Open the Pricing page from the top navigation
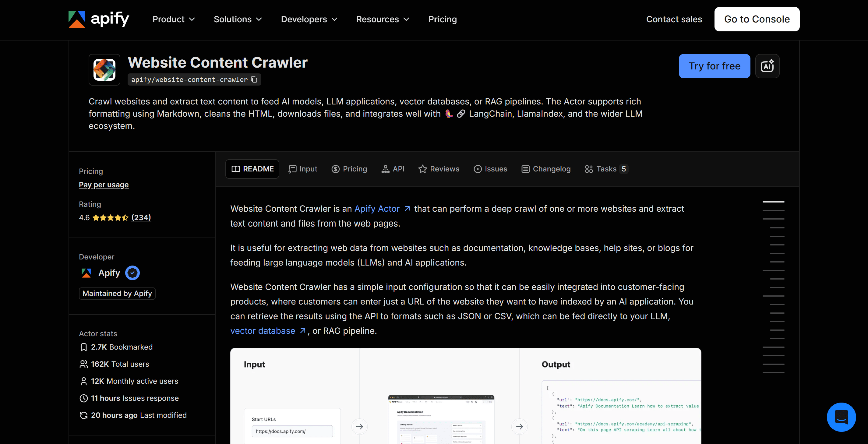The width and height of the screenshot is (868, 444). coord(443,19)
